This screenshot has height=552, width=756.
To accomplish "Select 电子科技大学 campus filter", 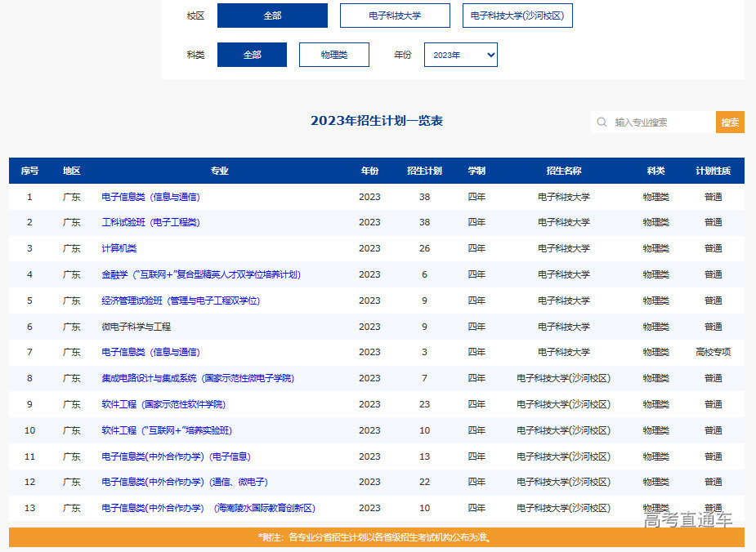I will click(395, 16).
